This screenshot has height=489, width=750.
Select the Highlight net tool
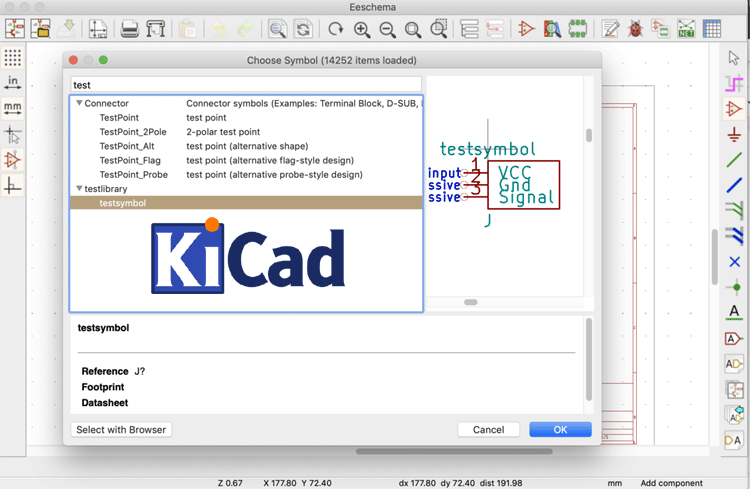pyautogui.click(x=734, y=84)
